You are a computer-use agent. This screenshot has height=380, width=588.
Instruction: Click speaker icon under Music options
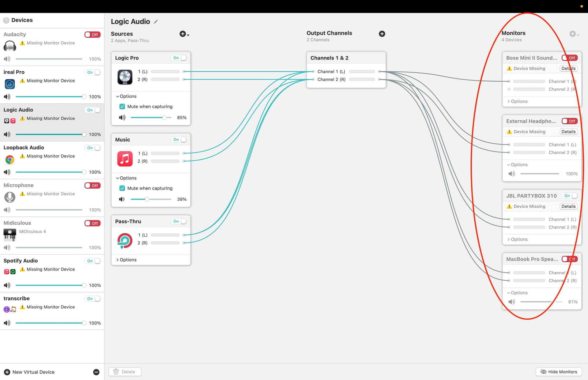coord(122,199)
